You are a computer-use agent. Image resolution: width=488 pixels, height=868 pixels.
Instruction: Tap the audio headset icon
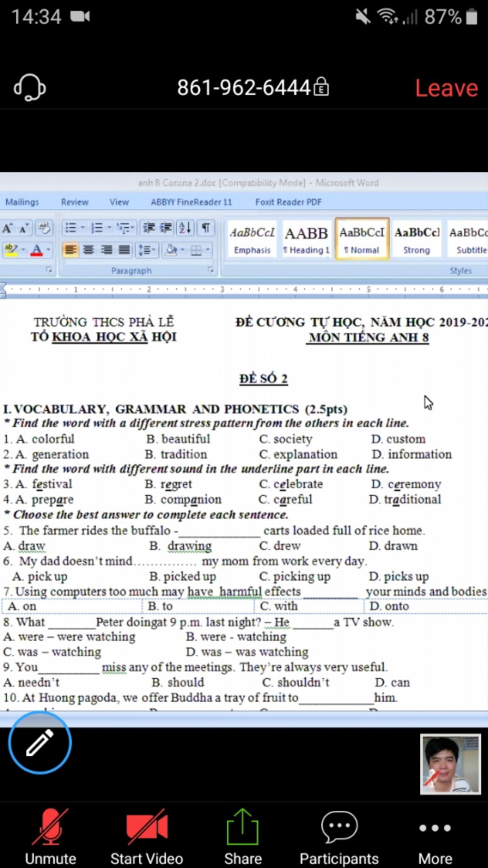coord(30,87)
